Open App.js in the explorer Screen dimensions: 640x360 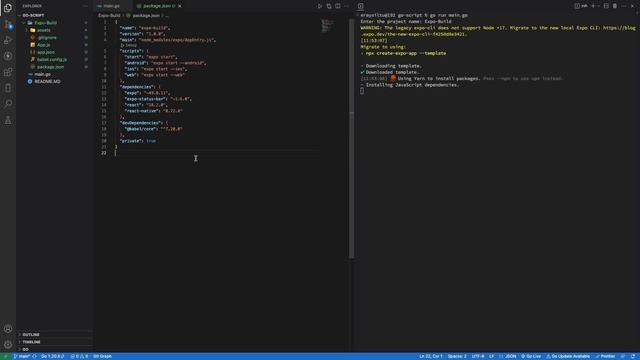pyautogui.click(x=44, y=45)
